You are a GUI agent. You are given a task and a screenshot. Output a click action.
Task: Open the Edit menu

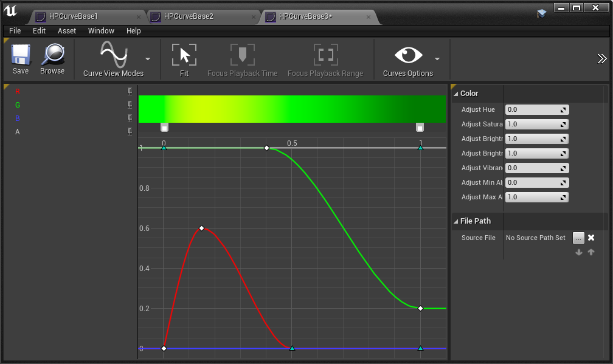[x=39, y=31]
